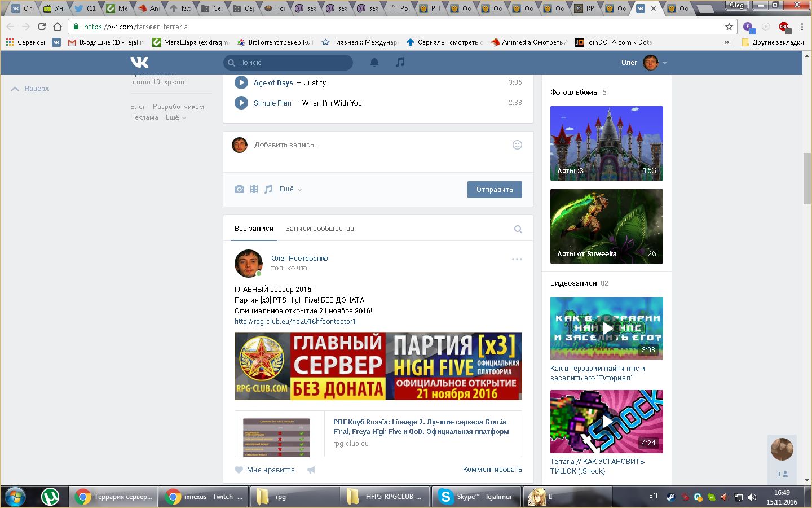
Task: Open the music note icon in header
Action: [400, 63]
